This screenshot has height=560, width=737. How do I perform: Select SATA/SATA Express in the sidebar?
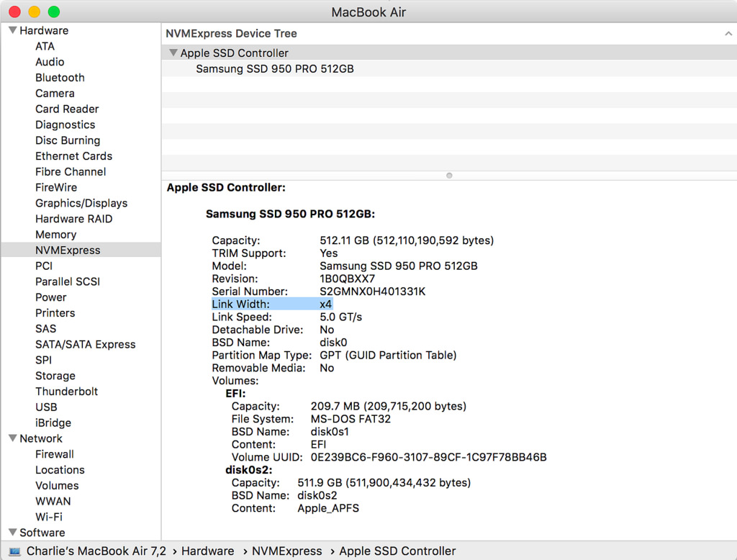86,344
